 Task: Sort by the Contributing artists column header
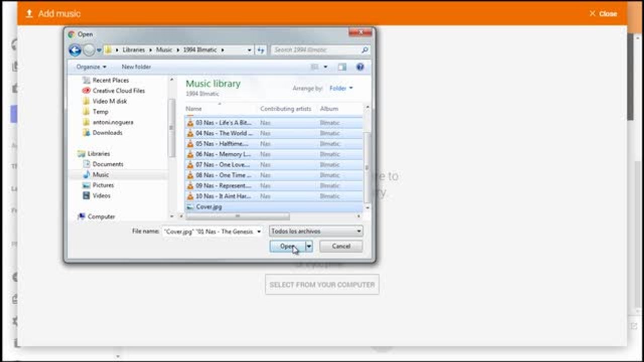coord(286,109)
